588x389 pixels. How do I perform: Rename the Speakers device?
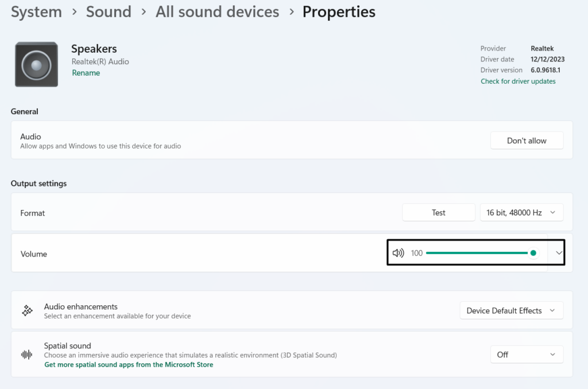point(86,73)
